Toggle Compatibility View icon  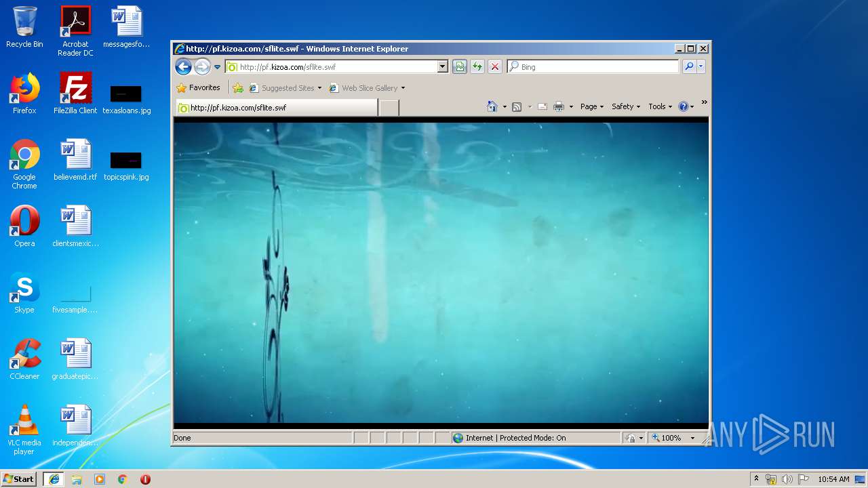click(x=460, y=66)
